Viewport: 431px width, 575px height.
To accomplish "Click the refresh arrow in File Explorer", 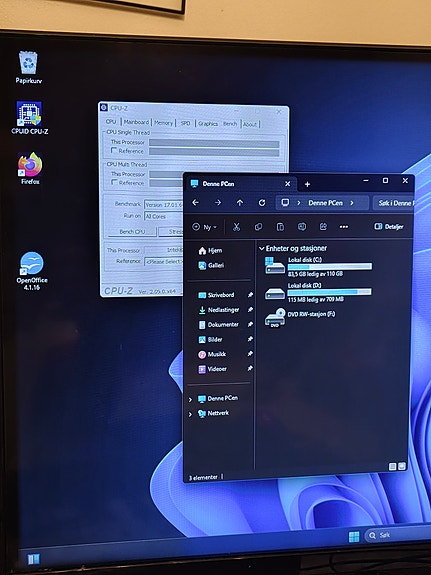I will click(x=262, y=203).
